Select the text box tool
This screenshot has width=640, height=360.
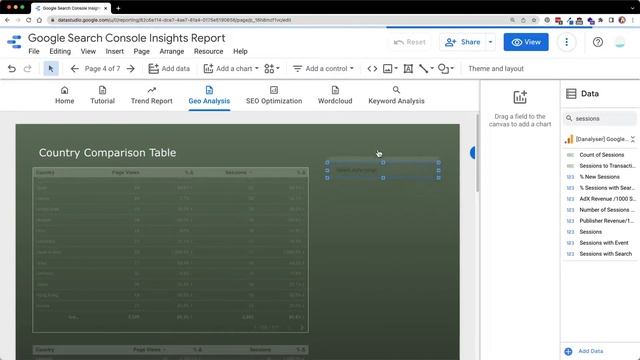(408, 69)
